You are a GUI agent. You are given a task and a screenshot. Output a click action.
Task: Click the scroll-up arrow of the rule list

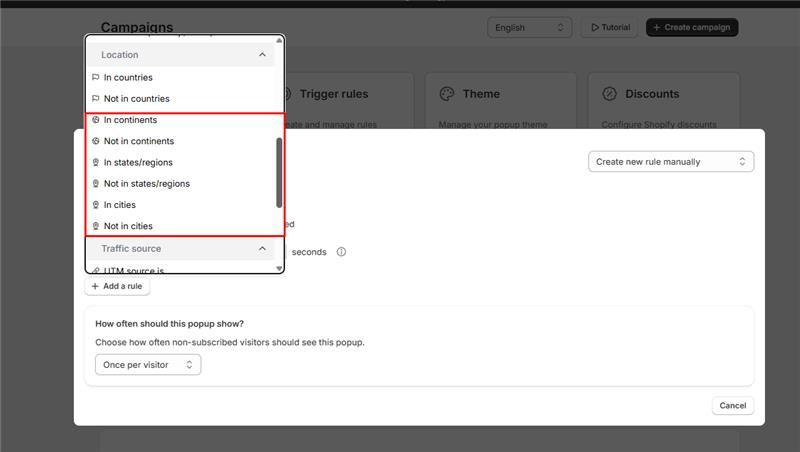[279, 40]
